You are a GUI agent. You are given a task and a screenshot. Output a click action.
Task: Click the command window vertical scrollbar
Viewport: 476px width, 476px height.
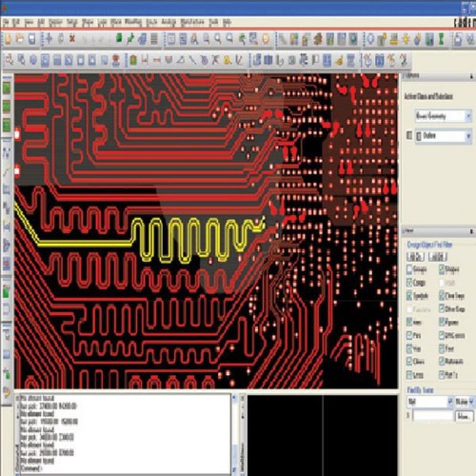pos(234,433)
